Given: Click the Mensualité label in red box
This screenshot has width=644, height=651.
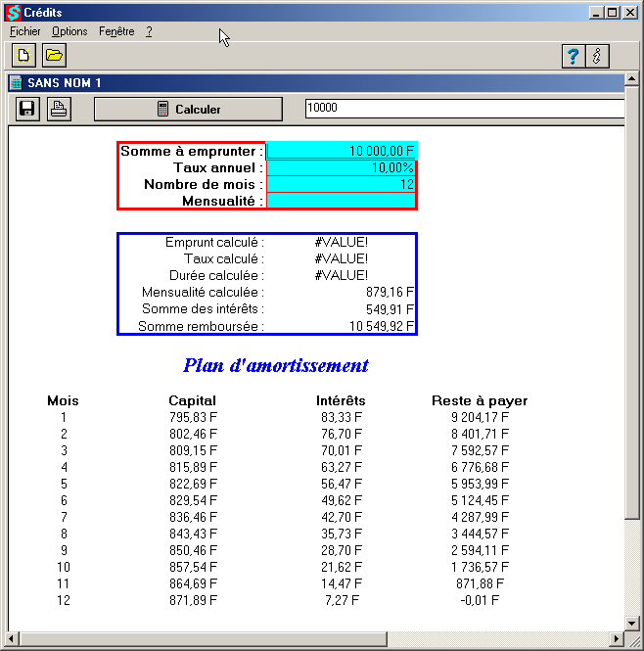Looking at the screenshot, I should point(222,201).
